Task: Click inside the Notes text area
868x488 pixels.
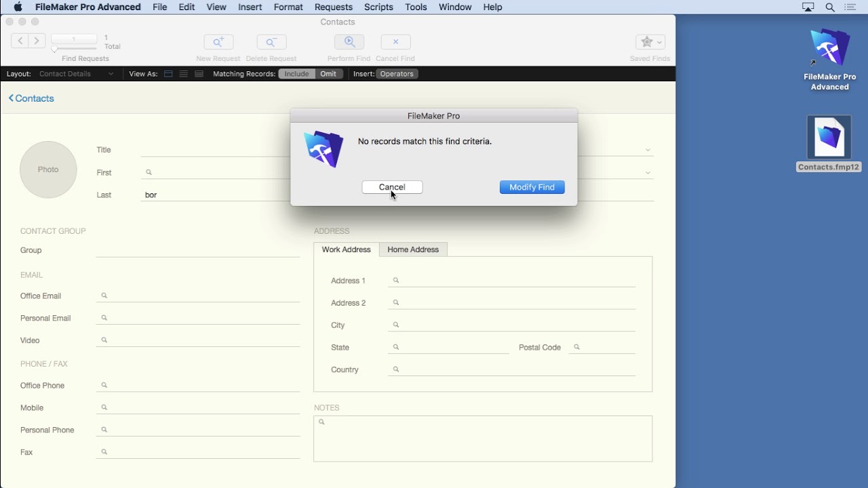Action: click(483, 439)
